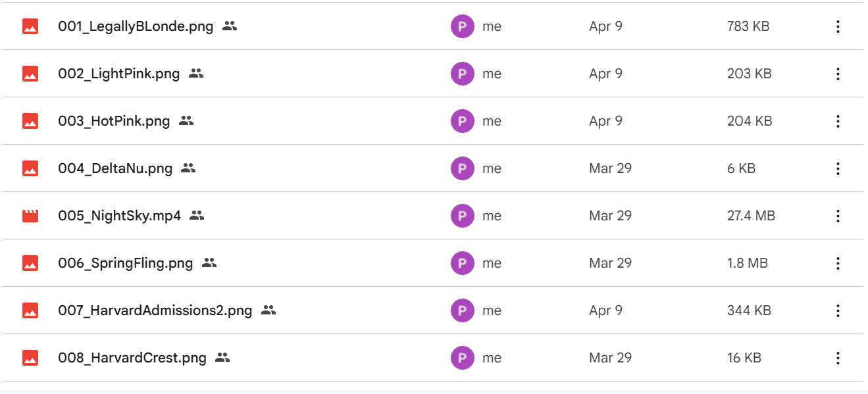Click the 'me' owner label for 007_HarvardAdmissions2.png

pos(493,310)
